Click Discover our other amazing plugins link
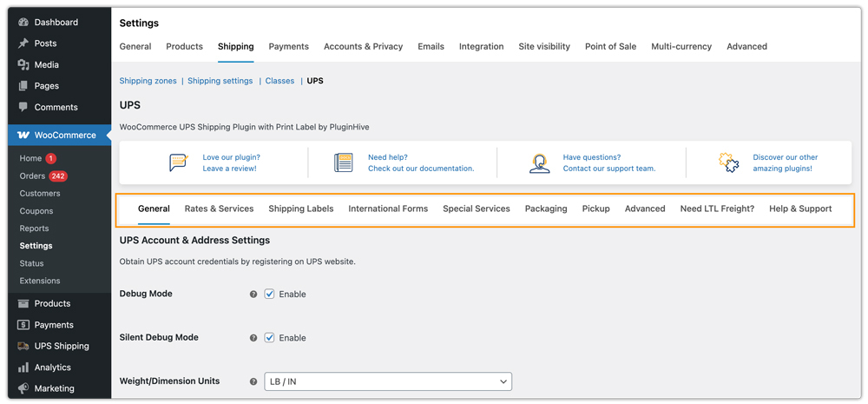The height and width of the screenshot is (404, 868). point(785,163)
